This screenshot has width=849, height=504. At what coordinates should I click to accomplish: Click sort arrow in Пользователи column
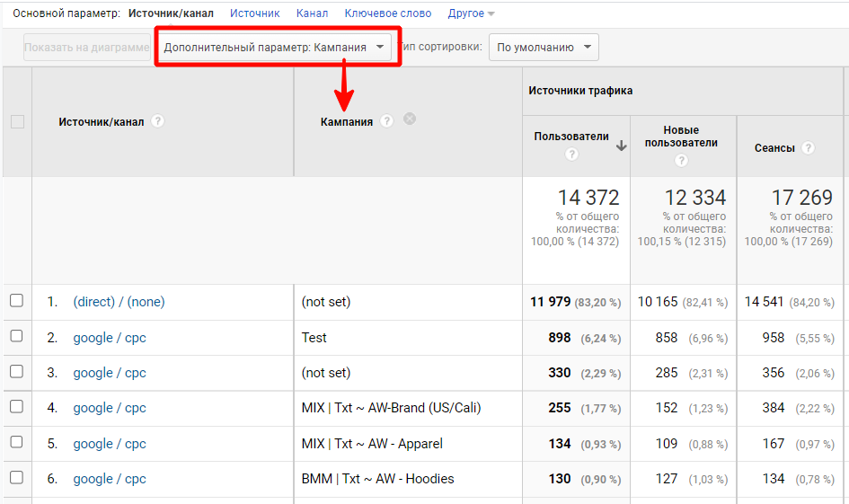(x=621, y=146)
